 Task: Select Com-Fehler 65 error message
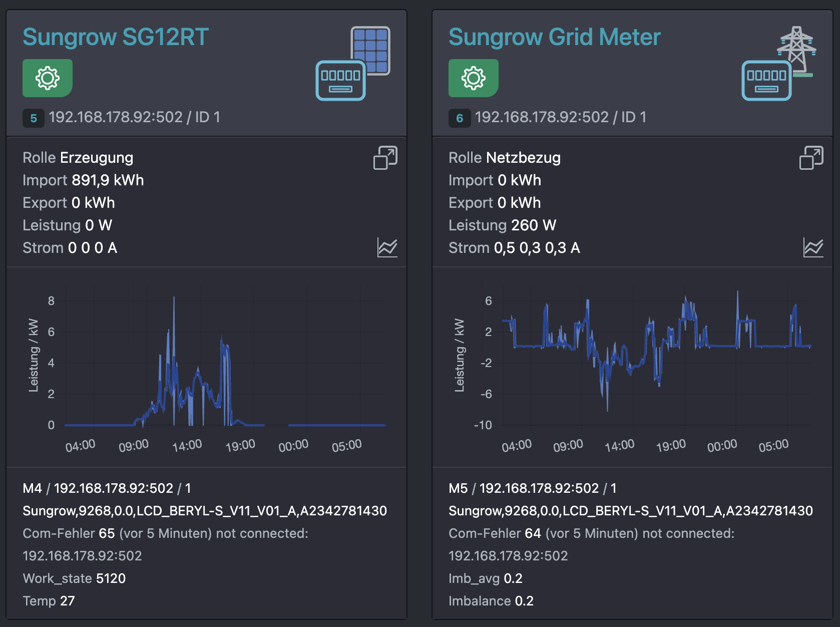coord(166,544)
